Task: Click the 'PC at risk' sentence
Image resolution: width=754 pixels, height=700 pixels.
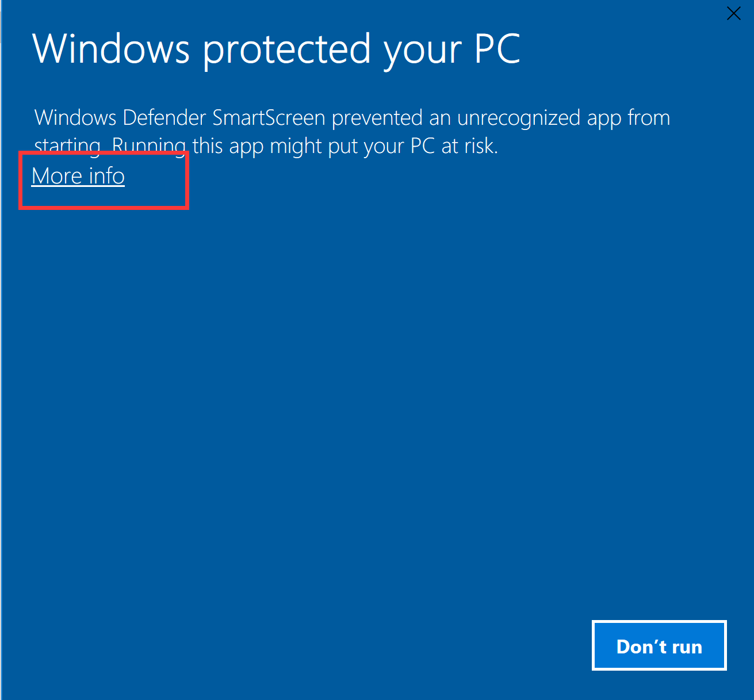Action: 453,146
